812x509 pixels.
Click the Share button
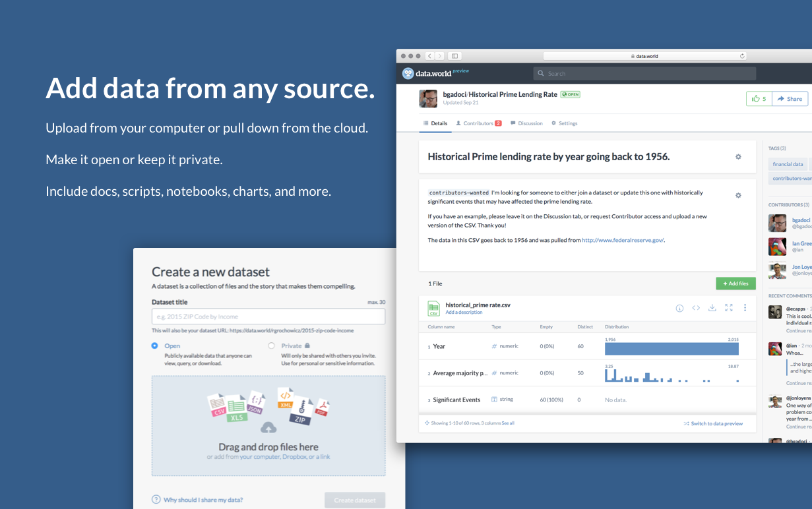click(x=790, y=98)
